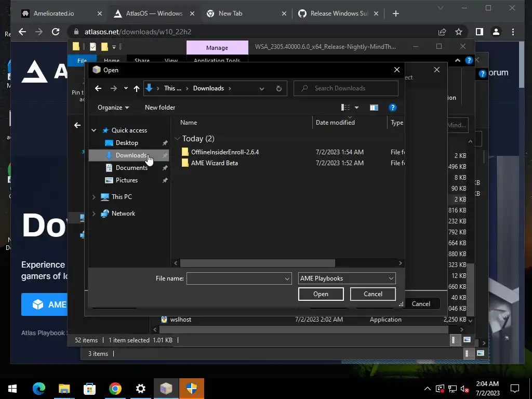
Task: Sort by Date modified column
Action: 335,123
